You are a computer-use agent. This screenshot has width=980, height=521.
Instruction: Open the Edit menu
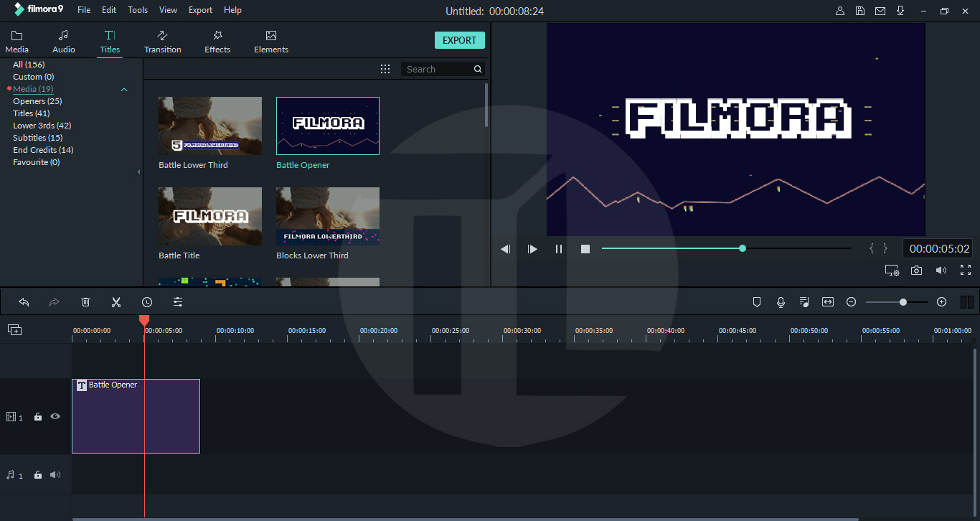[109, 10]
